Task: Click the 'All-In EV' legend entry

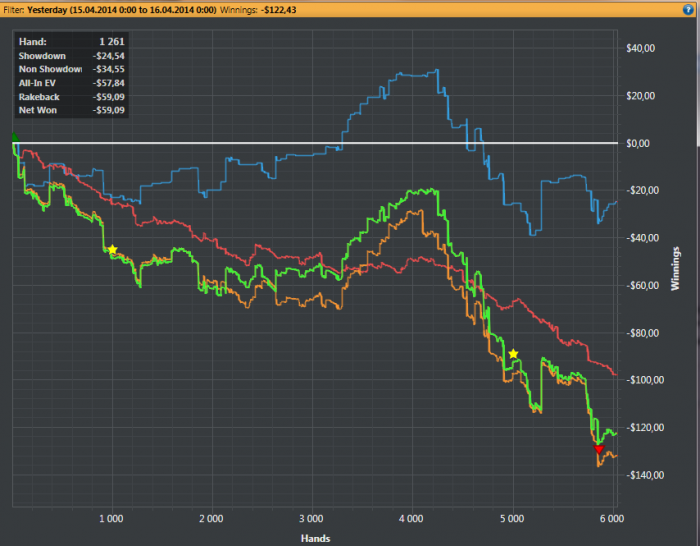Action: tap(37, 83)
